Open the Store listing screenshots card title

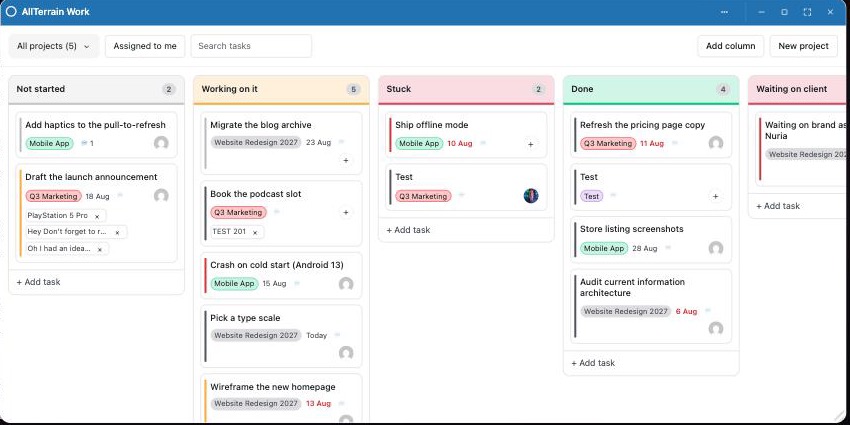(632, 229)
